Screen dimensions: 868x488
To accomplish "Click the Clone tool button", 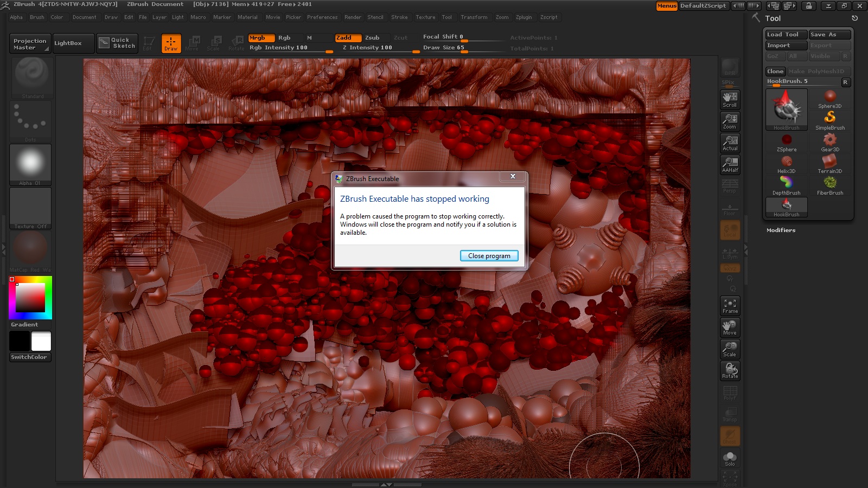I will (x=775, y=72).
